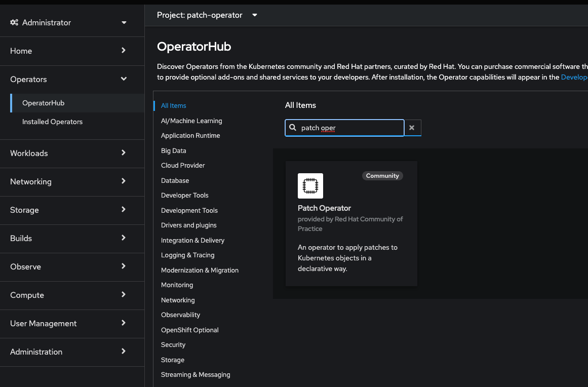This screenshot has width=588, height=387.
Task: Click the magnifier search icon
Action: [x=293, y=128]
